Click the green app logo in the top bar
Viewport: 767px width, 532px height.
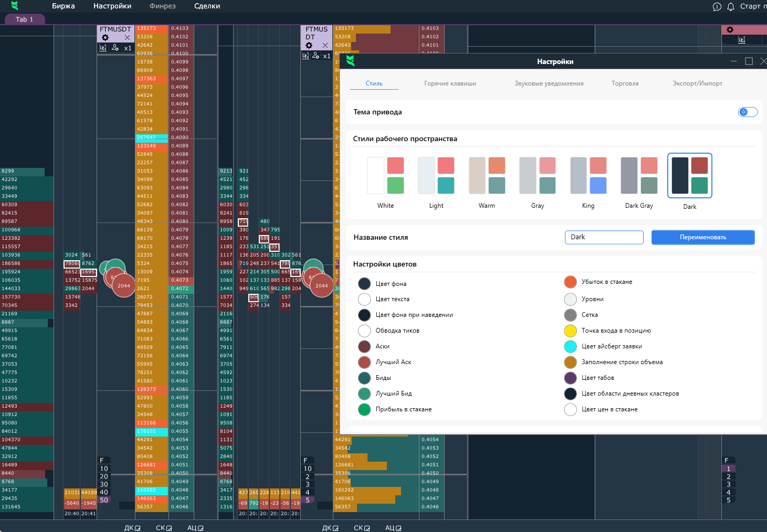click(15, 6)
